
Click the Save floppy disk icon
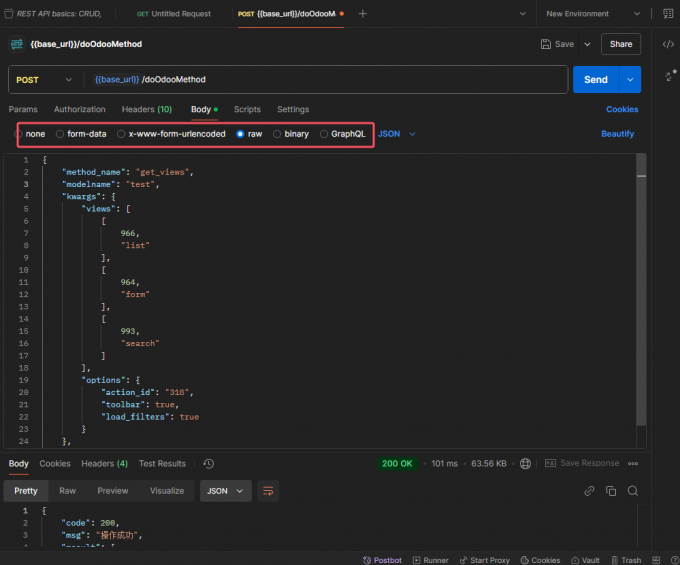(546, 44)
